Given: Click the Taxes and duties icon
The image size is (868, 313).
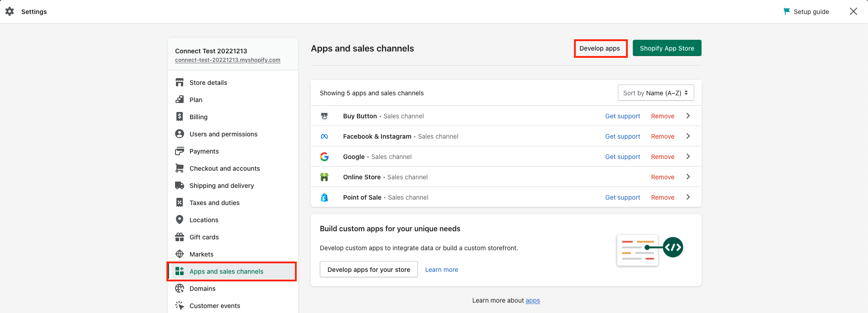Looking at the screenshot, I should click(180, 202).
